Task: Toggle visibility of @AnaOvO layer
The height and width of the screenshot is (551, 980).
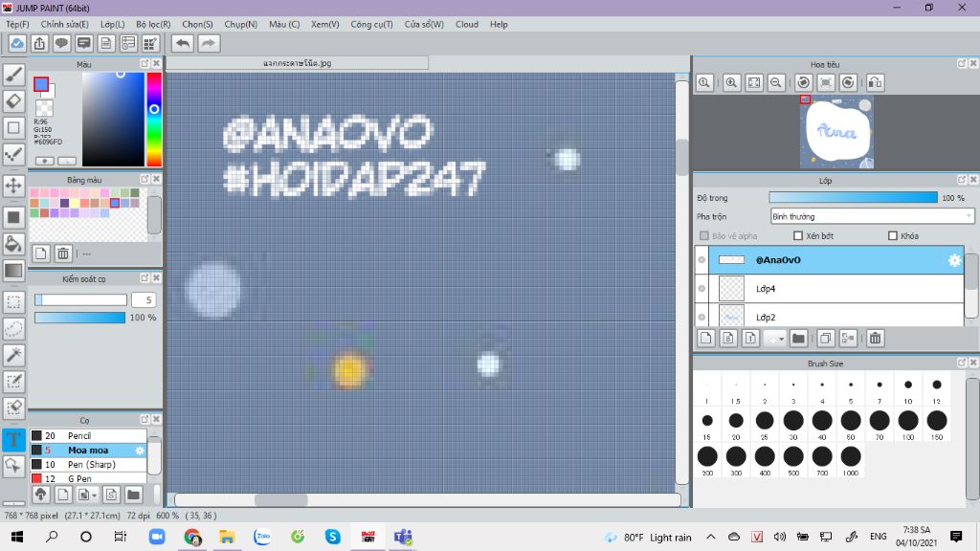Action: coord(702,260)
